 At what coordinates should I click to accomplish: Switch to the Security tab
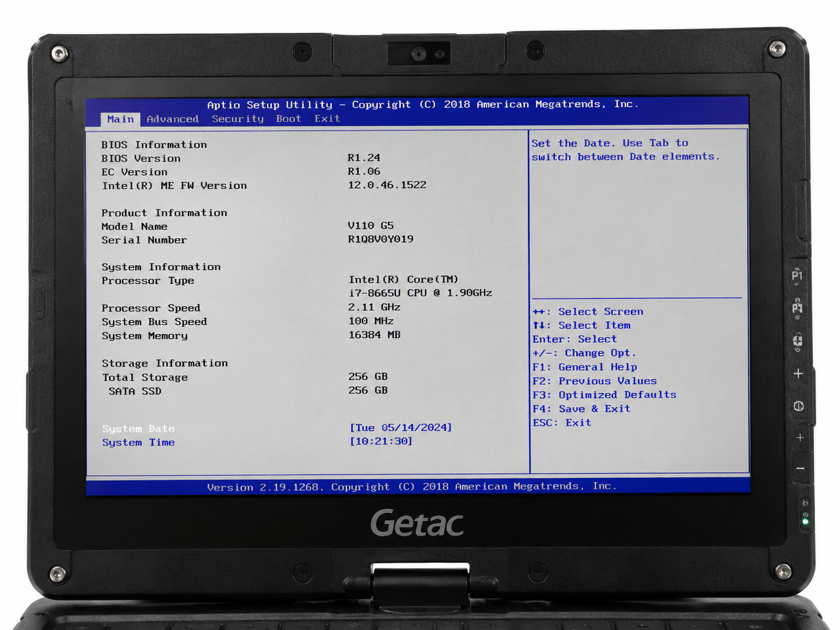[x=237, y=118]
